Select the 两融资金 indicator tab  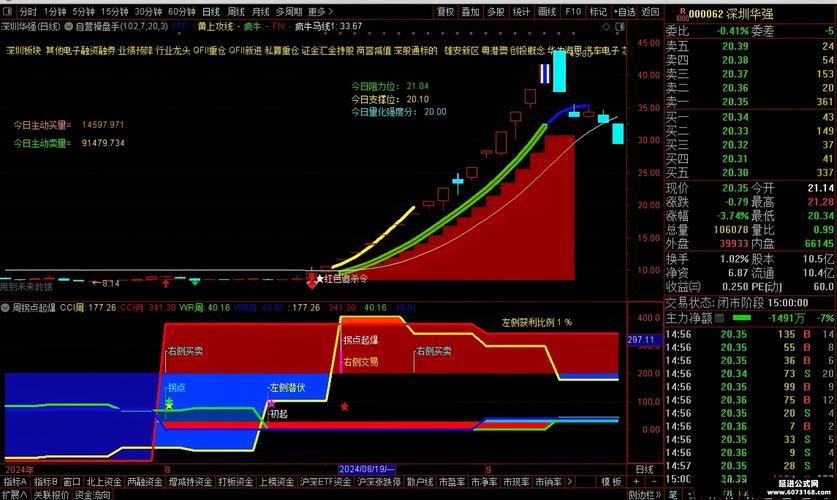[x=145, y=482]
